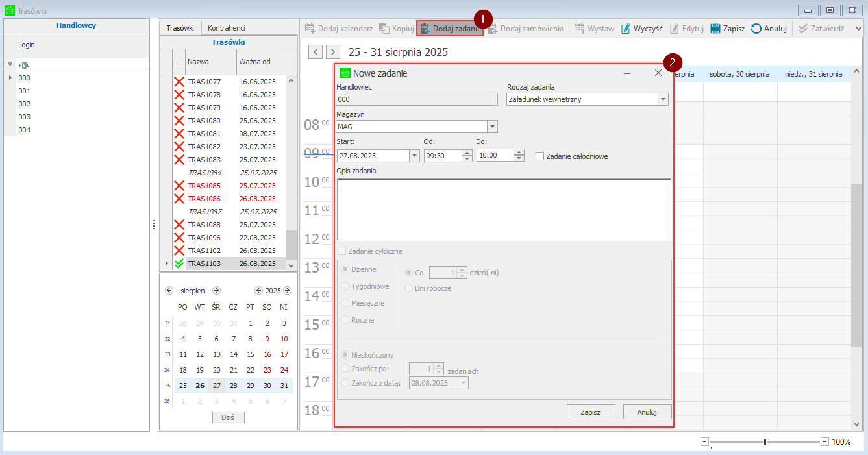Click Zapisz button in Nowe zadanie dialog
This screenshot has height=455, width=868.
(590, 412)
